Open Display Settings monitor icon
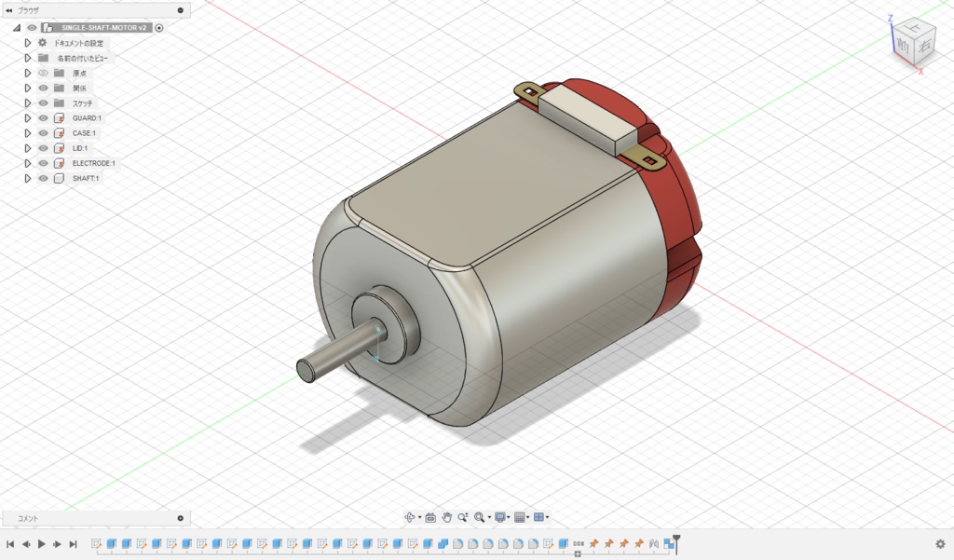This screenshot has width=954, height=560. click(500, 517)
